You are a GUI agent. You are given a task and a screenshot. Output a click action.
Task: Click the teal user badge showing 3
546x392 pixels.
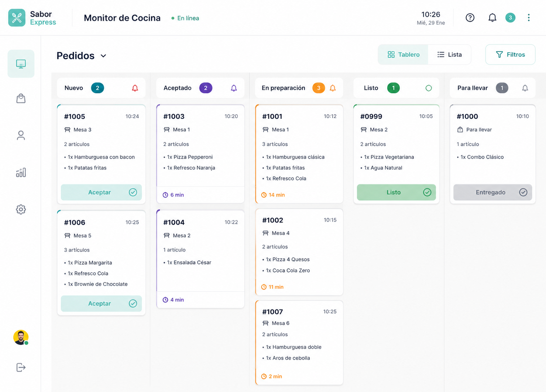[x=510, y=18]
